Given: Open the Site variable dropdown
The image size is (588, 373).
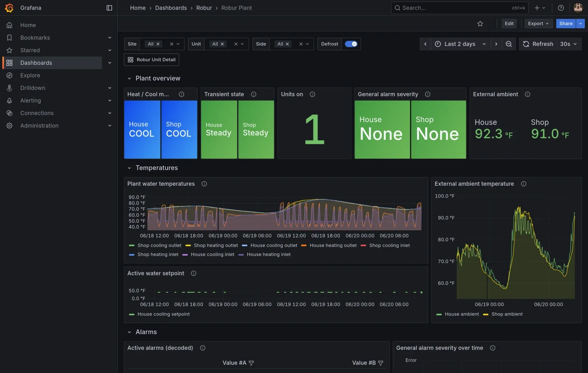Looking at the screenshot, I should 178,44.
